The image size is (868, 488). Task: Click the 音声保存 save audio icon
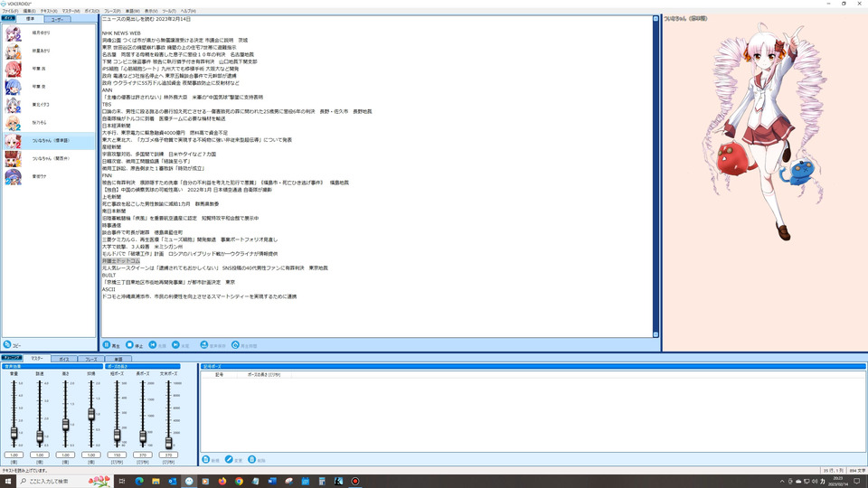(x=203, y=344)
